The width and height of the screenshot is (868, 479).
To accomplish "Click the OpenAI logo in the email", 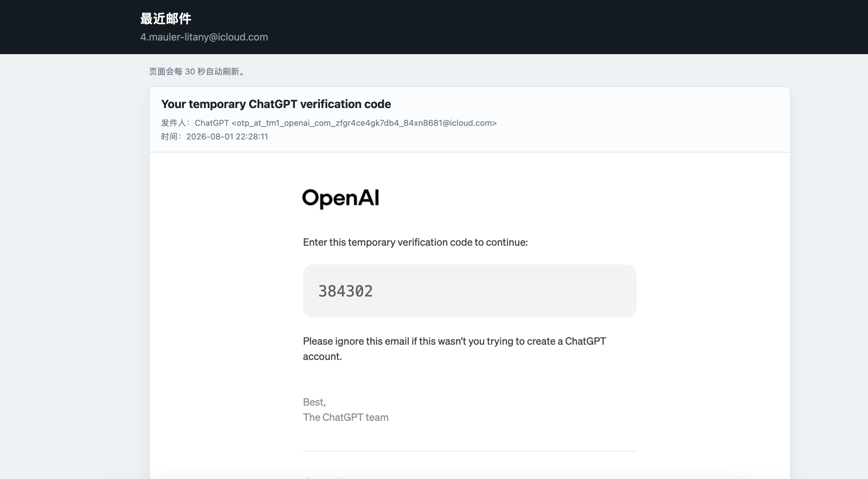I will [x=341, y=199].
